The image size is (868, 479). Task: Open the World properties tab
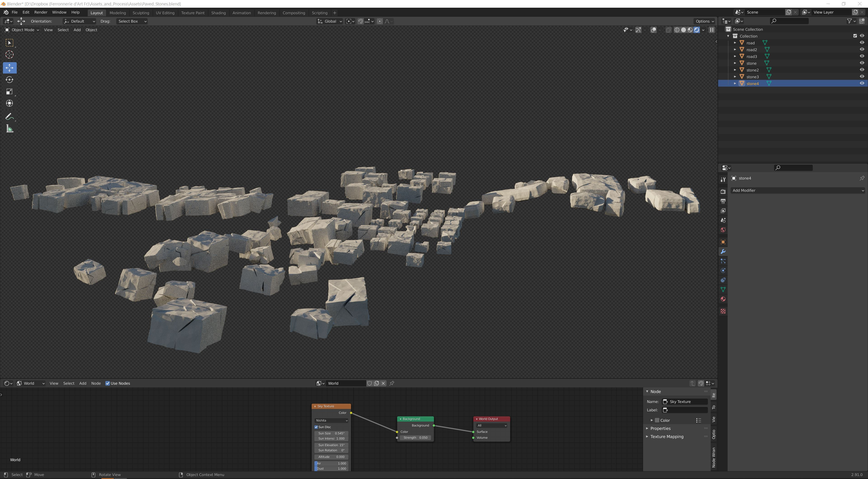tap(723, 230)
